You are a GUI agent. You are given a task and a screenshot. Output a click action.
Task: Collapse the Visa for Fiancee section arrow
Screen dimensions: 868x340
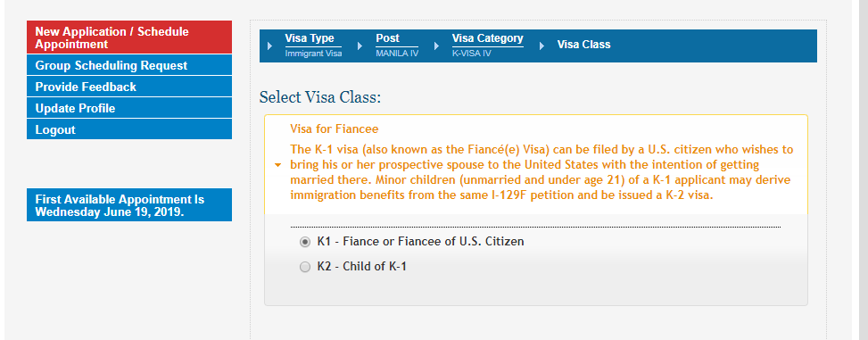tap(278, 165)
